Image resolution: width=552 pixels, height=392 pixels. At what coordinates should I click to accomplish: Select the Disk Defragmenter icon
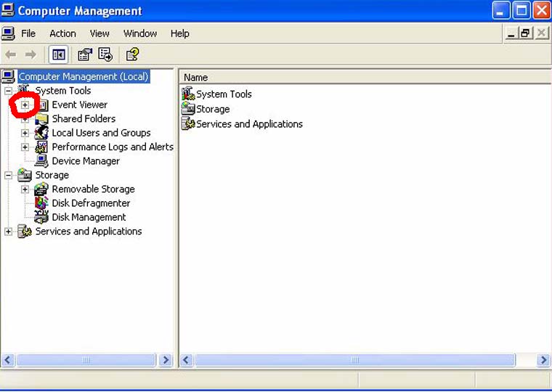pos(41,203)
